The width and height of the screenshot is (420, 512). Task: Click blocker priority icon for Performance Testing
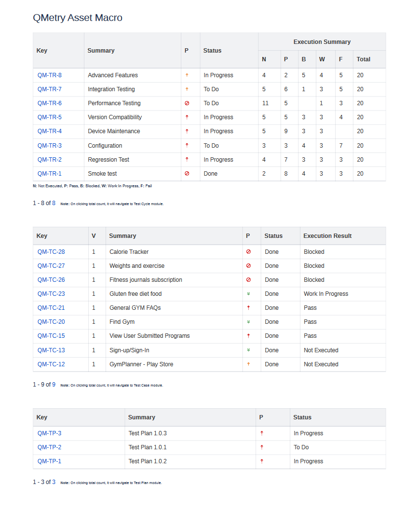[x=187, y=103]
